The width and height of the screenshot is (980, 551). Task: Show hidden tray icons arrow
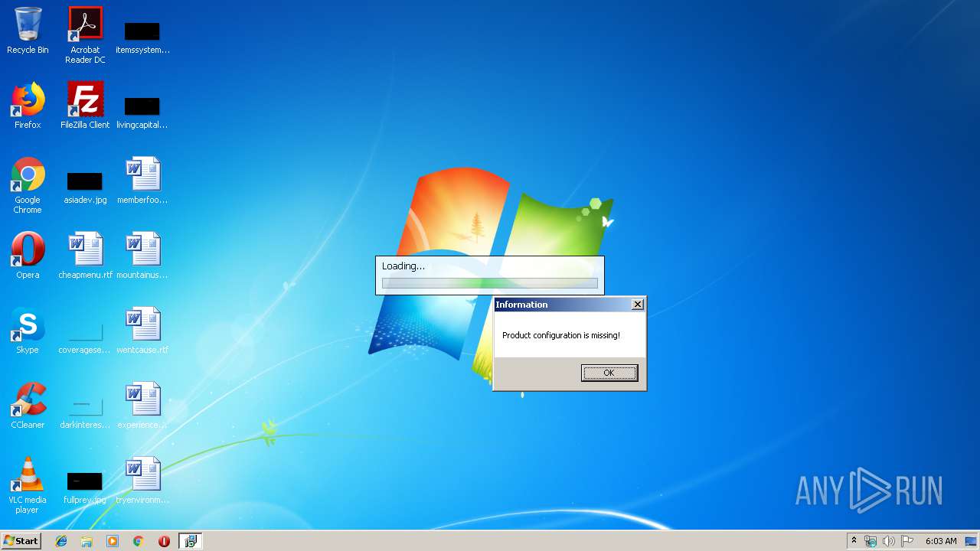point(854,541)
